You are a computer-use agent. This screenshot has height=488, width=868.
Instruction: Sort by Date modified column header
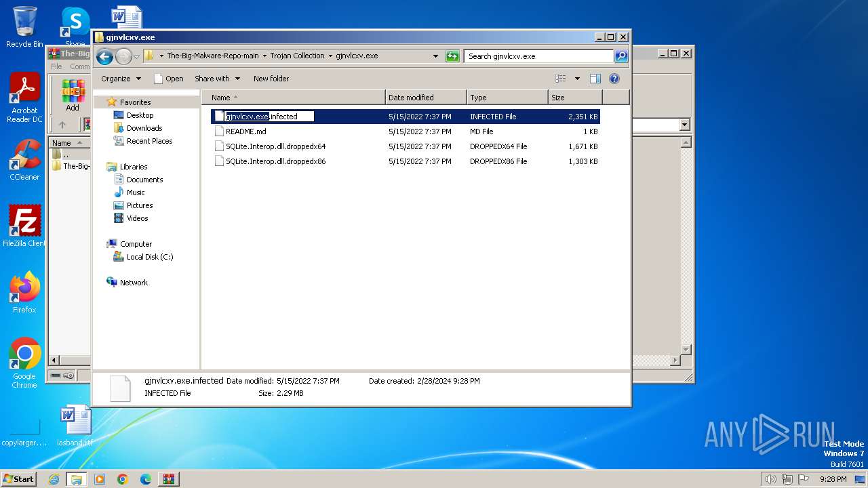click(426, 98)
